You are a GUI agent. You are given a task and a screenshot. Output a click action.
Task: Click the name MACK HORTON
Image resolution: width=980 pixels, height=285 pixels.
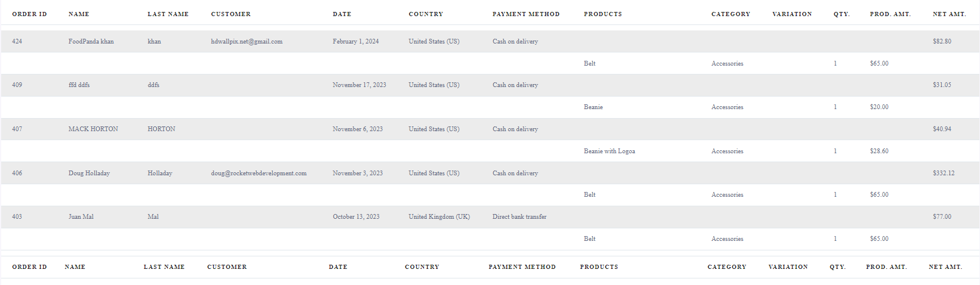click(93, 129)
